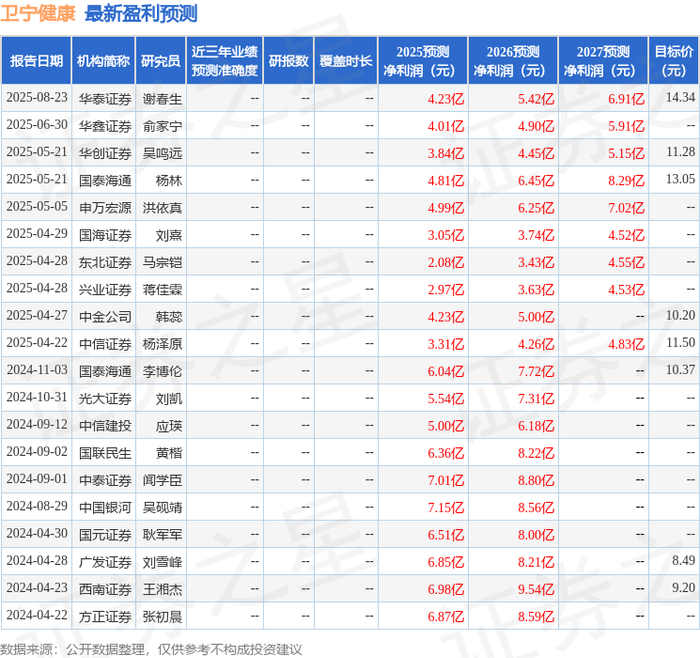Viewport: 700px width, 658px height.
Task: Open the 中金公司 institution cell
Action: click(x=105, y=317)
